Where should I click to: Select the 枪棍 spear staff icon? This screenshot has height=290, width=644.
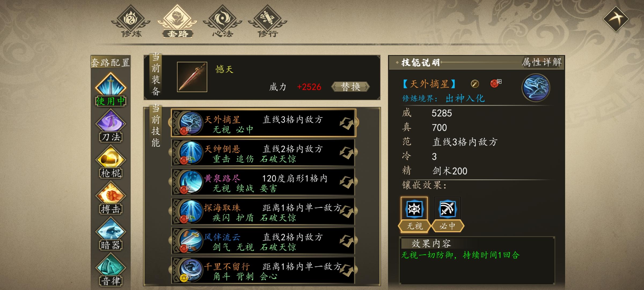(x=111, y=162)
